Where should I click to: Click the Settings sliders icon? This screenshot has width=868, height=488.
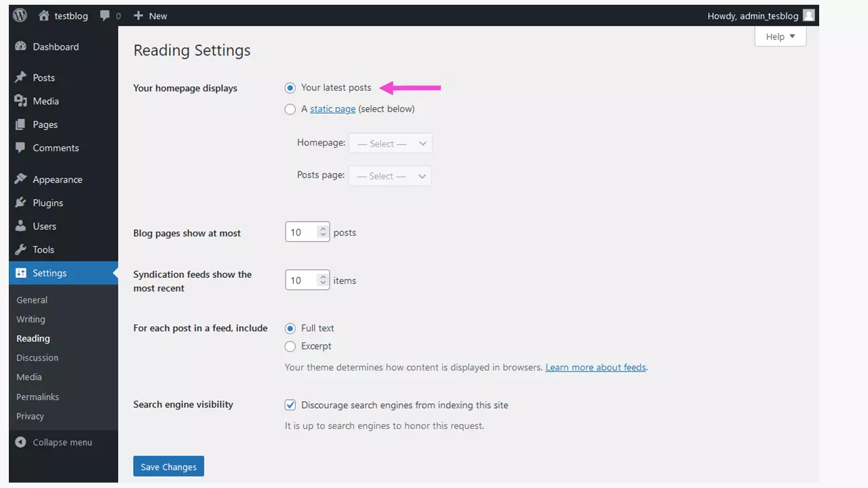pos(21,273)
